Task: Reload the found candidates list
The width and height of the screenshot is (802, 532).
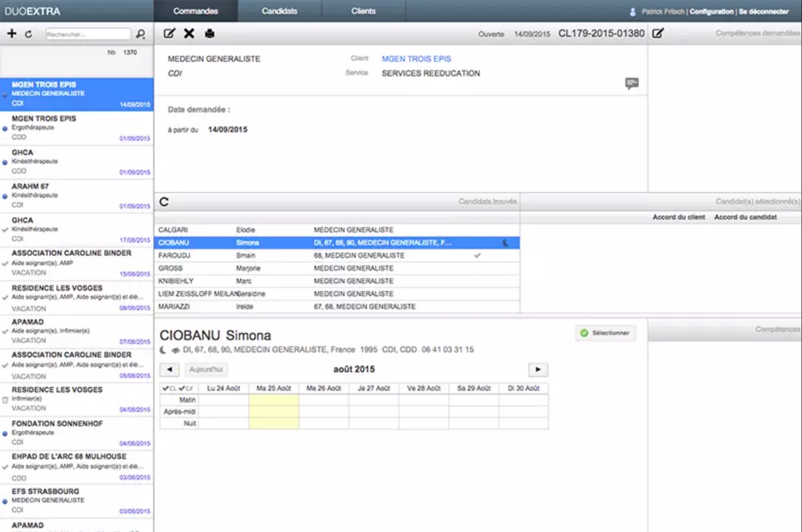Action: (x=164, y=202)
